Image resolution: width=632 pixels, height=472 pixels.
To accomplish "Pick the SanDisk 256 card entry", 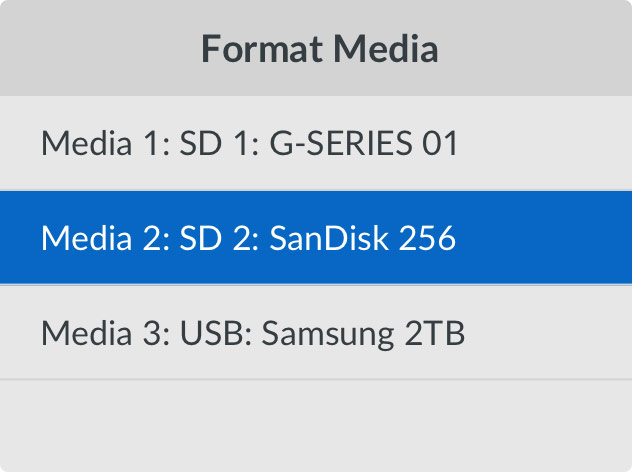I will click(316, 238).
